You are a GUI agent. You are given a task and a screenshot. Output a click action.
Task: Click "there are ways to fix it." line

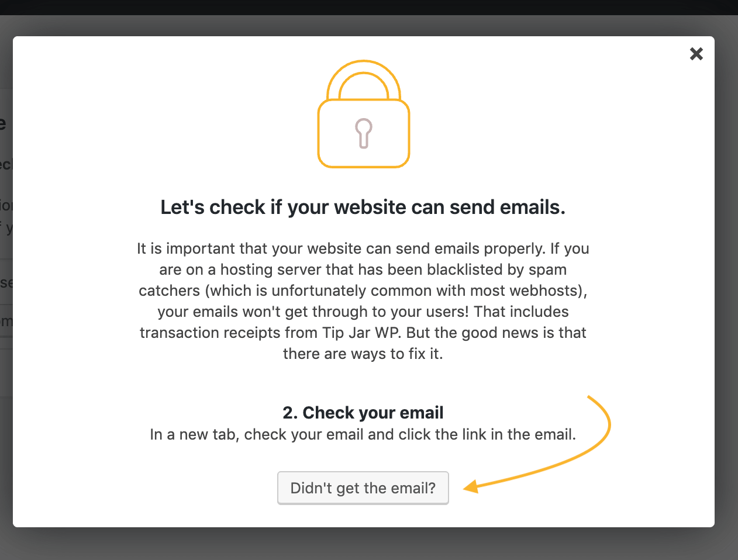(363, 354)
